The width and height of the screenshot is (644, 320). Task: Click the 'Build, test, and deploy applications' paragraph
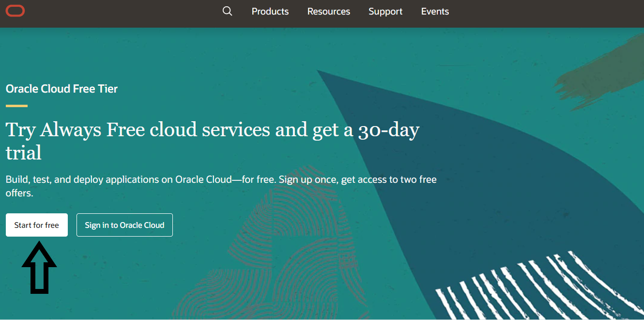coord(221,186)
